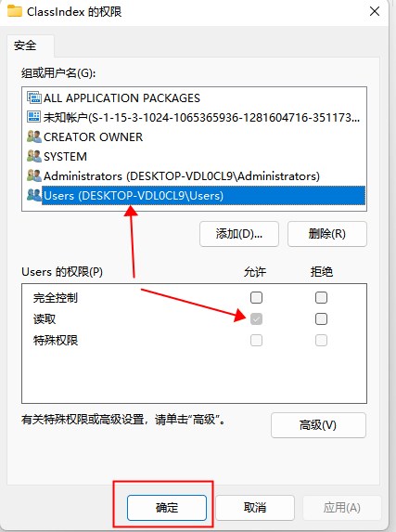Viewport: 396px width, 532px height.
Task: Toggle the Allow checkbox for 读取 (Read)
Action: click(x=256, y=319)
